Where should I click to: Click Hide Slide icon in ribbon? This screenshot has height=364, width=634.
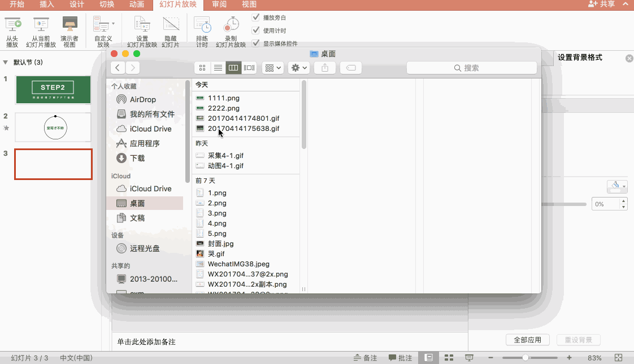click(171, 25)
